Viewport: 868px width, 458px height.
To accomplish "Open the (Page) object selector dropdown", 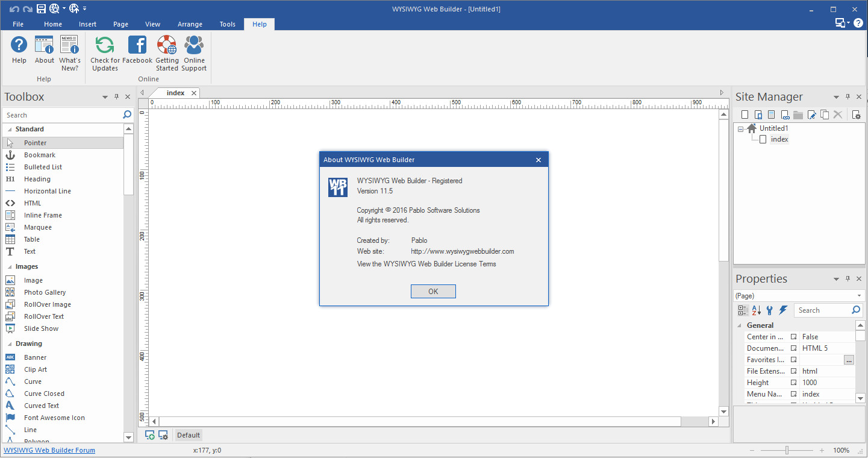I will point(860,296).
